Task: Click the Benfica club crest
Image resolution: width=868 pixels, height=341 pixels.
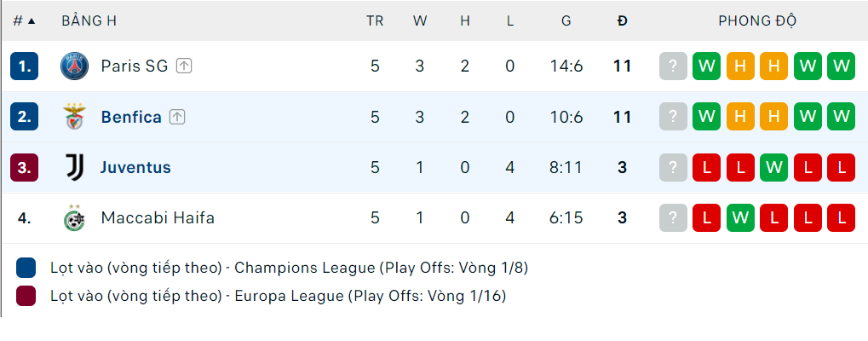Action: (x=75, y=117)
